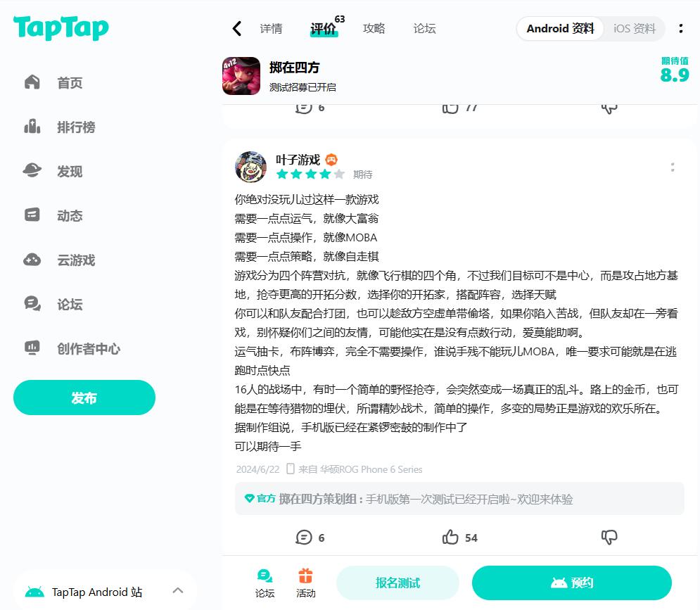Switch to Android 资料 toggle
700x610 pixels.
click(560, 29)
